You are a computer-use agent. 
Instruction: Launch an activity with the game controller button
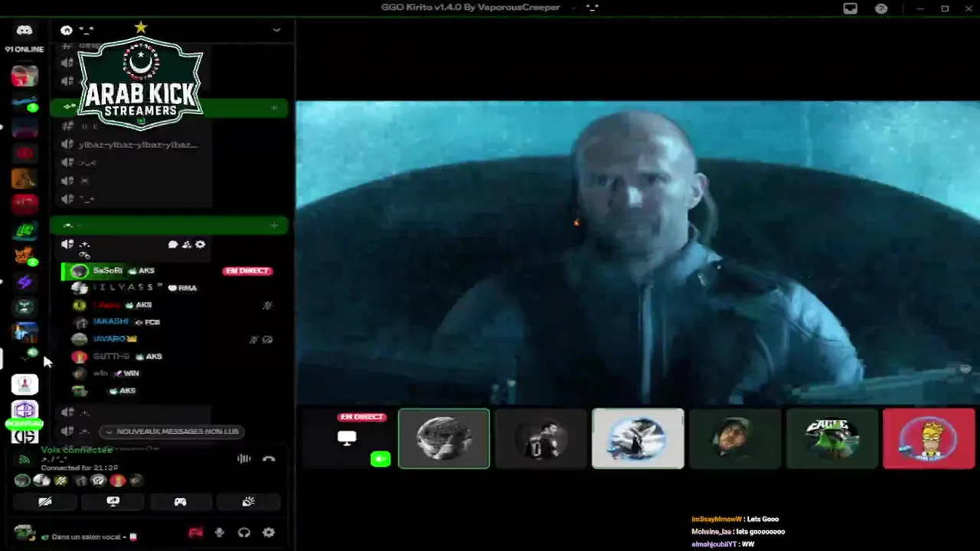point(180,501)
